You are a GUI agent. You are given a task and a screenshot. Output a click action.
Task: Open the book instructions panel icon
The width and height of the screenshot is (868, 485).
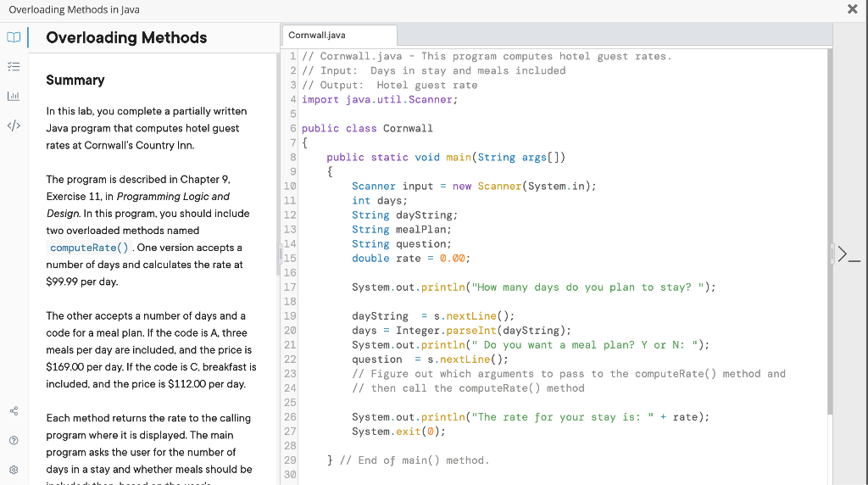point(14,37)
